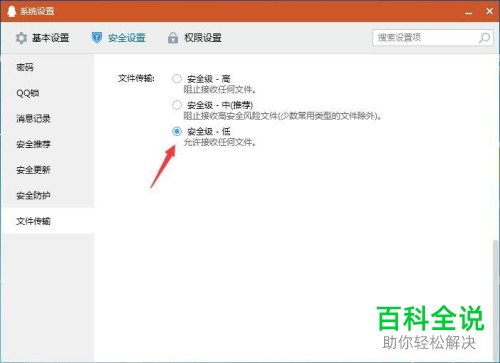Open 安全更新 in the sidebar

click(x=47, y=170)
